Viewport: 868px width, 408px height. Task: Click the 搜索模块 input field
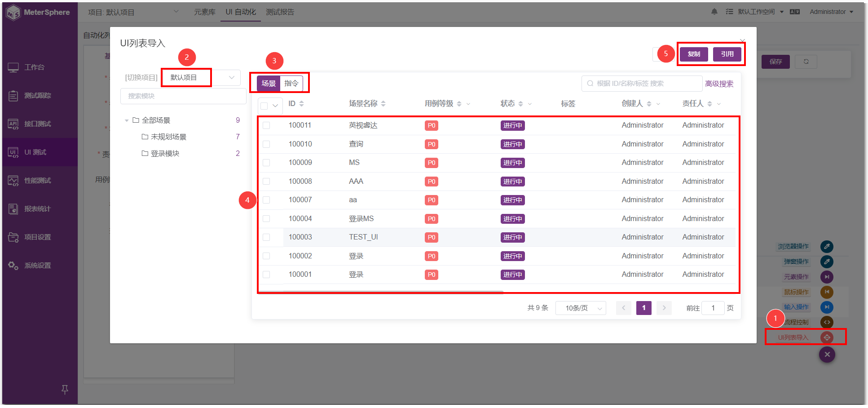(x=183, y=96)
